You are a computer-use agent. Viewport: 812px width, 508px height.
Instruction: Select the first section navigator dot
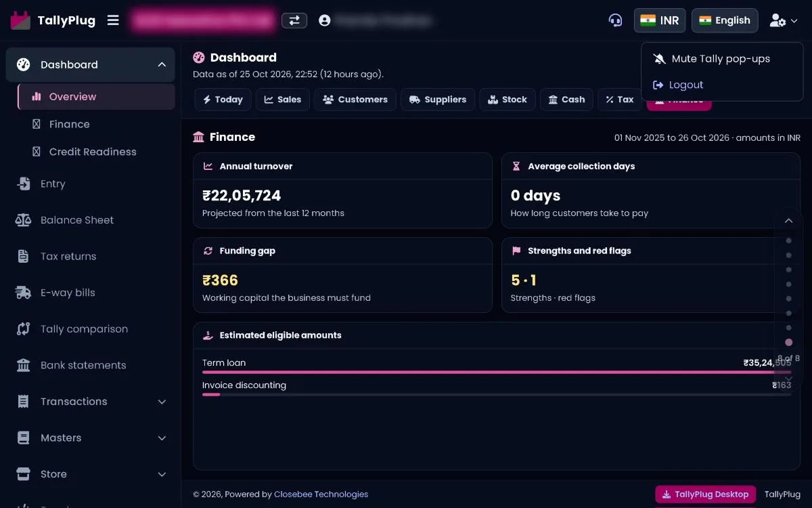coord(788,240)
